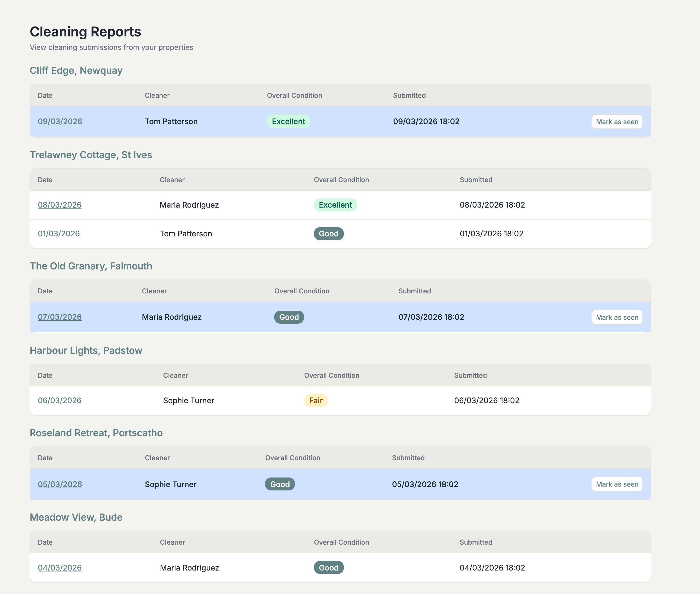
Task: Click the Trelawney Cottage, St Ives heading
Action: (x=91, y=155)
